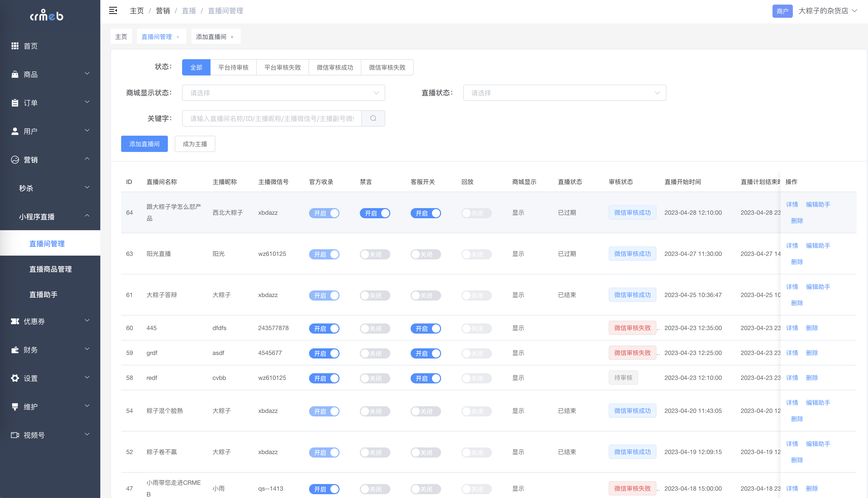Click the 优惠券 coupon icon
The height and width of the screenshot is (498, 868).
(15, 321)
